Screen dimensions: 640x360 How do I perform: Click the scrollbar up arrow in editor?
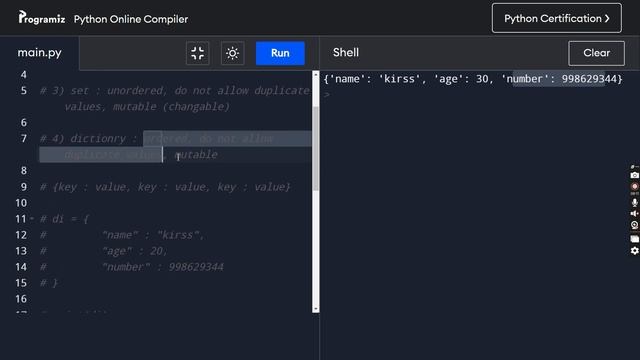pyautogui.click(x=316, y=75)
